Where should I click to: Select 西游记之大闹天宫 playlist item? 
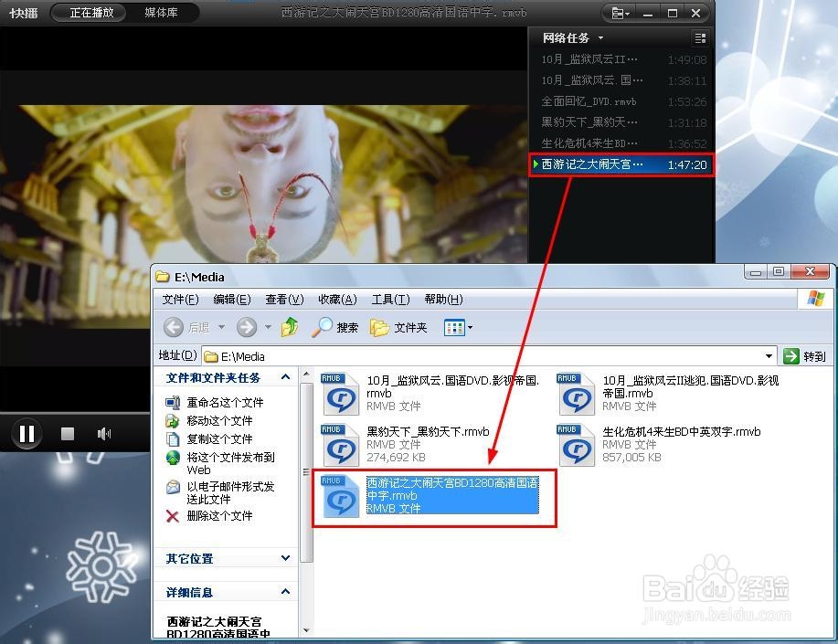click(623, 164)
